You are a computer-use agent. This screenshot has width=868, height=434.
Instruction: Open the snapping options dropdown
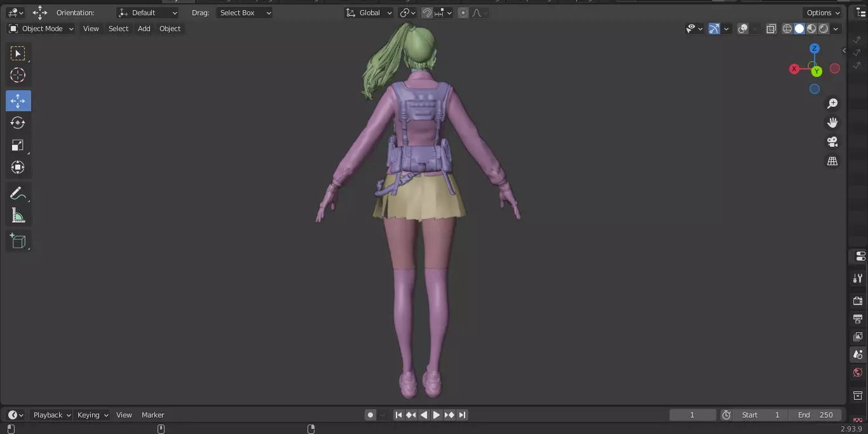[x=444, y=13]
